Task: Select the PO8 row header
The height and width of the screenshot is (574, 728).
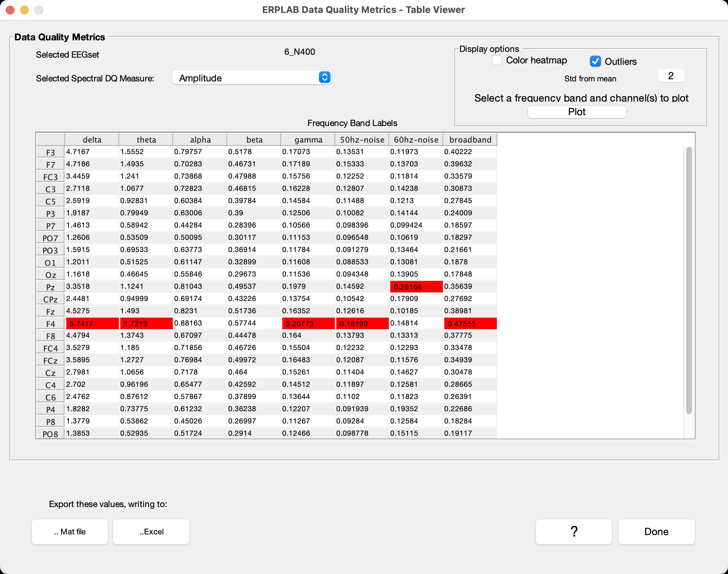Action: coord(50,433)
